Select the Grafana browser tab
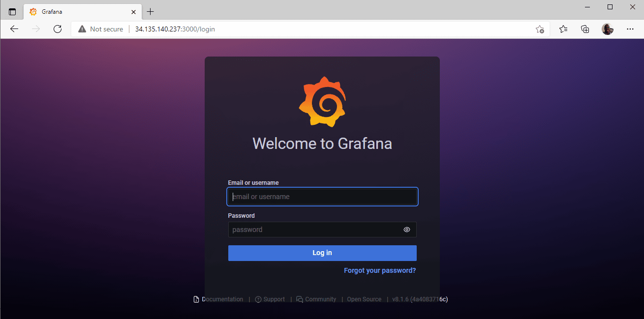 (83, 11)
